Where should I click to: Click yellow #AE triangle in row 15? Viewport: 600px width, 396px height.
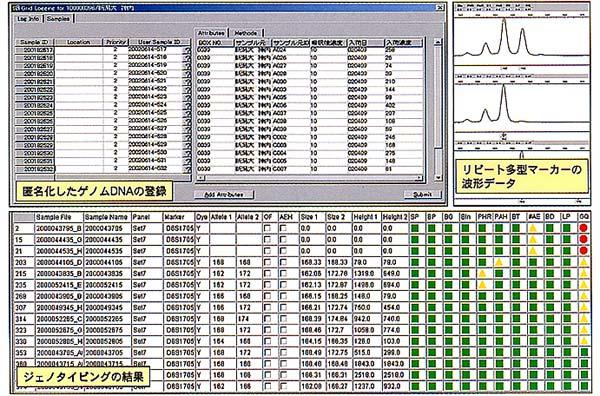[x=533, y=240]
